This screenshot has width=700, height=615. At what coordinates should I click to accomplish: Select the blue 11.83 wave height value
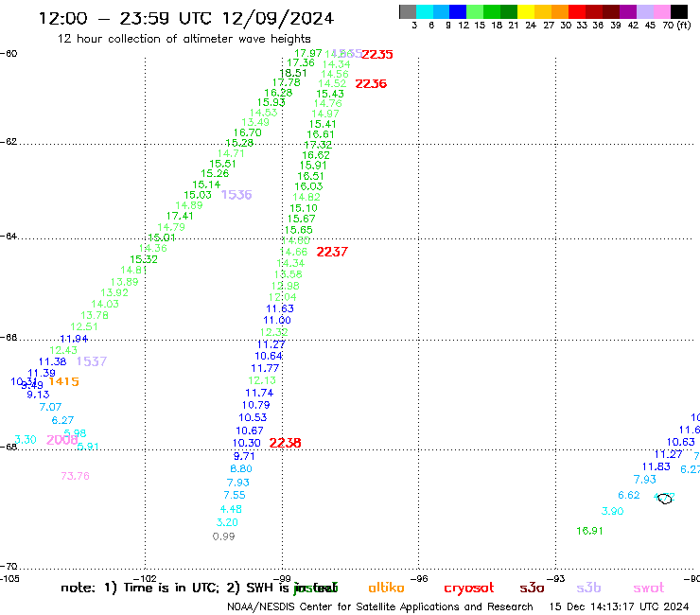pyautogui.click(x=656, y=466)
